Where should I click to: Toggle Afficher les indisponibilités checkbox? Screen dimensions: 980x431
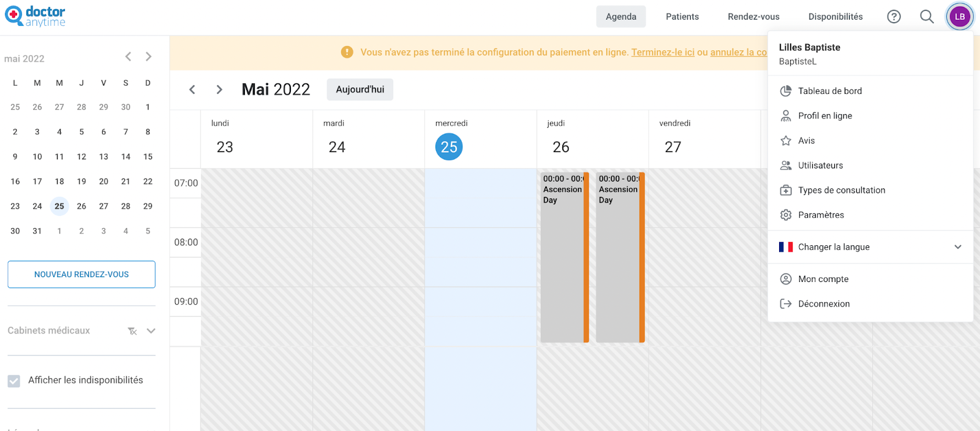click(14, 381)
